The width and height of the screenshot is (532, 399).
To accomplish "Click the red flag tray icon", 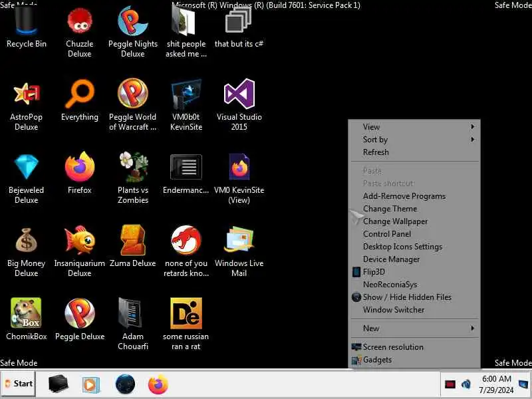I will coord(450,384).
